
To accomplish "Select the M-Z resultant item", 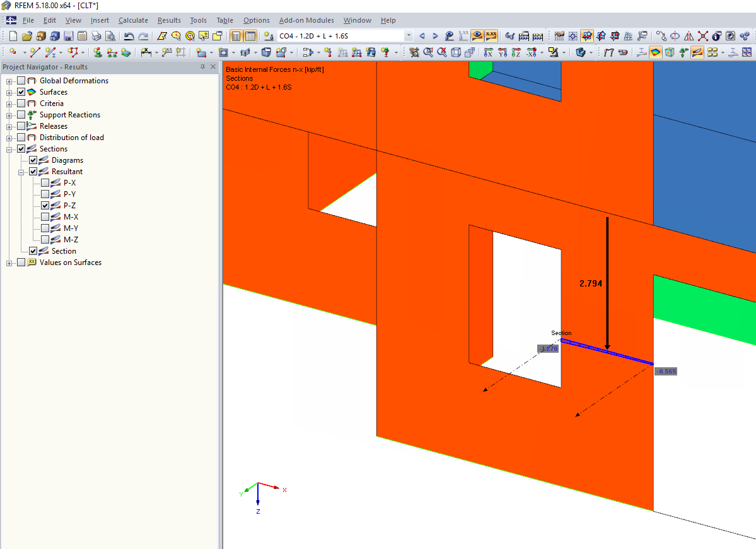I will click(71, 240).
